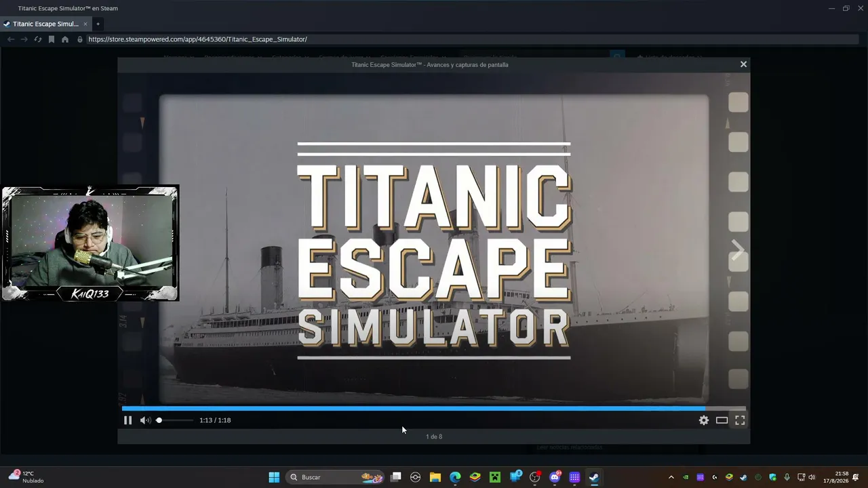Viewport: 868px width, 488px height.
Task: Bookmark this Steam page
Action: click(x=52, y=39)
